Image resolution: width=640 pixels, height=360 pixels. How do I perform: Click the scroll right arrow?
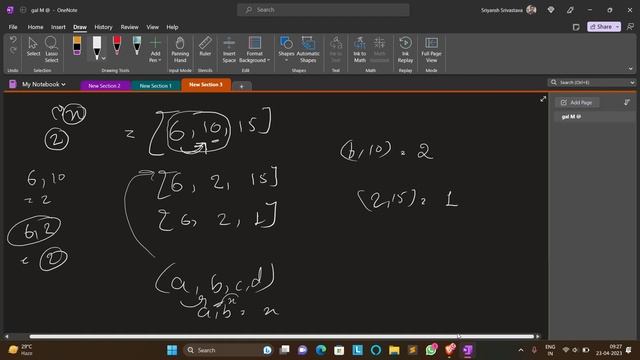tap(538, 336)
